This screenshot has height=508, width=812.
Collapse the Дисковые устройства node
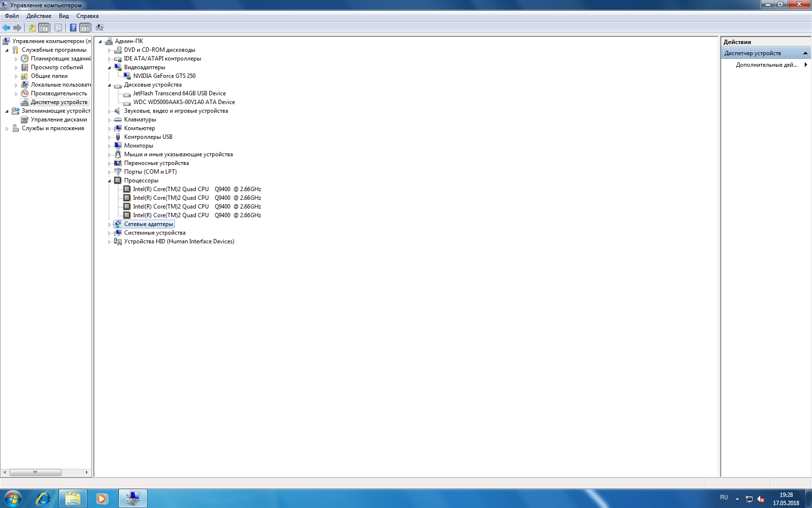coord(110,85)
